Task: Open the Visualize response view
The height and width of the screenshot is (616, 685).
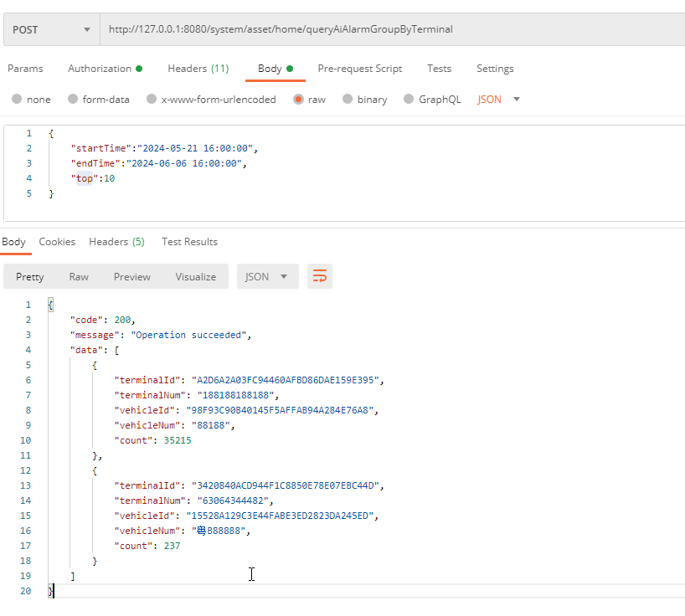Action: tap(195, 277)
